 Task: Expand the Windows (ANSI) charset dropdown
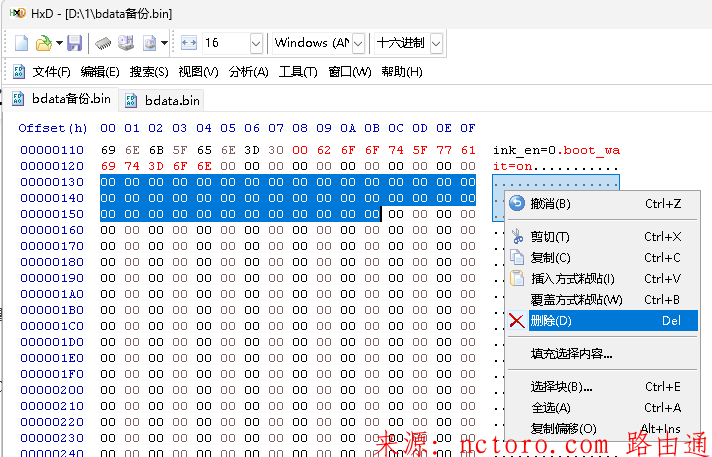point(358,43)
